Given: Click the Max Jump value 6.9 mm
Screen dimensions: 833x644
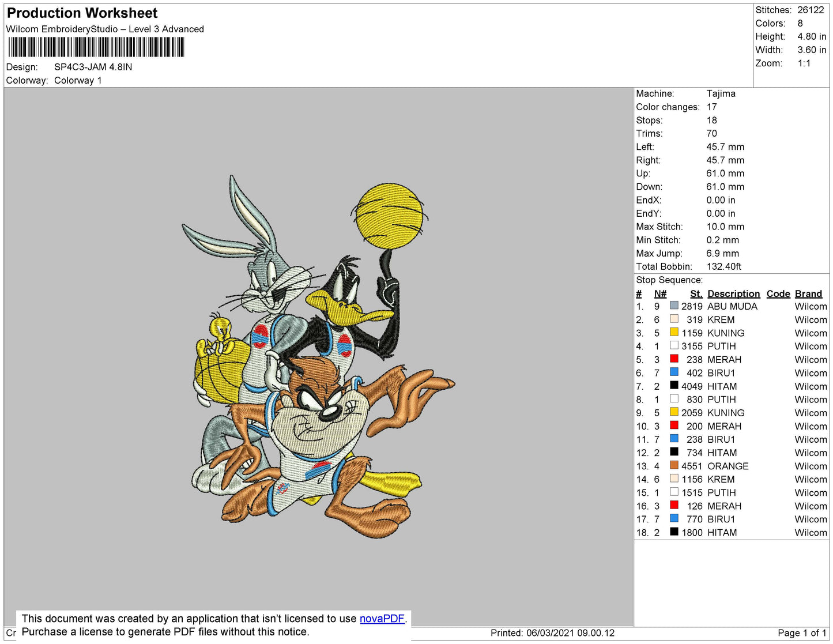Looking at the screenshot, I should point(722,253).
